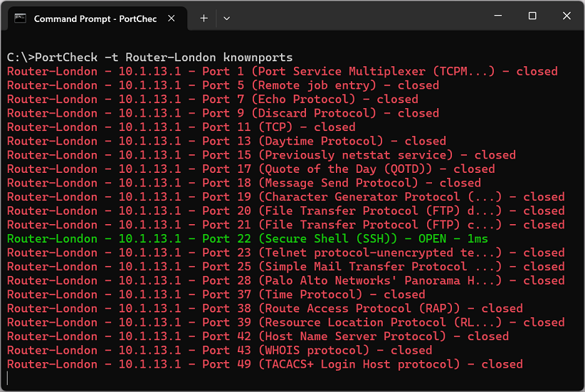The height and width of the screenshot is (392, 585).
Task: Click the Port 23 Telnet protocol line
Action: 285,253
